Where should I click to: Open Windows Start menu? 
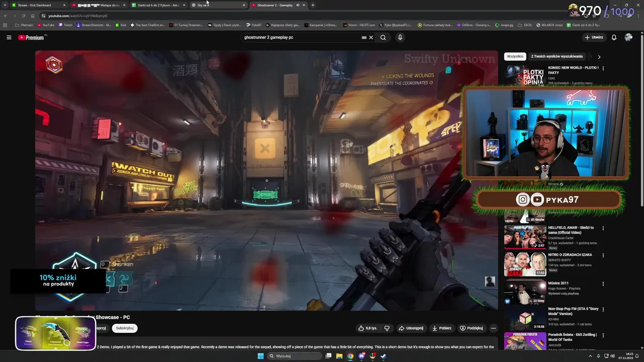(x=261, y=356)
